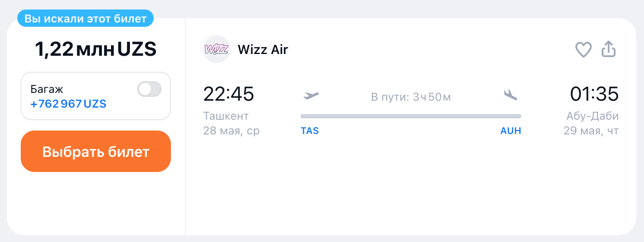This screenshot has width=644, height=242.
Task: Enable the baggage toggle switch
Action: tap(149, 89)
